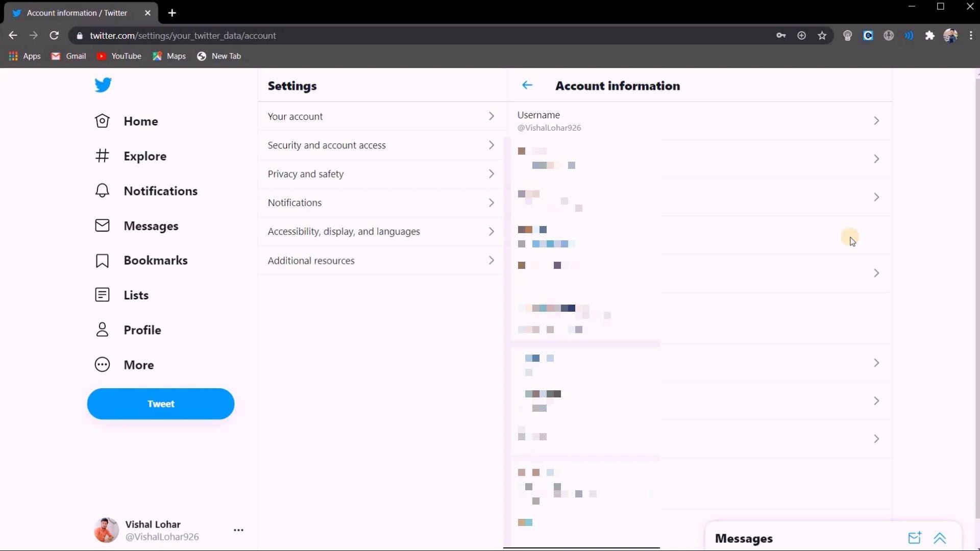Open the More menu in the sidebar
This screenshot has width=980, height=551.
(138, 365)
